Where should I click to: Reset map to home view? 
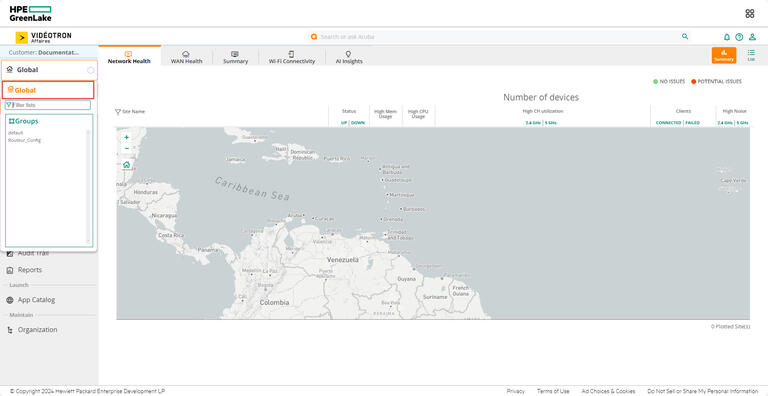[126, 165]
